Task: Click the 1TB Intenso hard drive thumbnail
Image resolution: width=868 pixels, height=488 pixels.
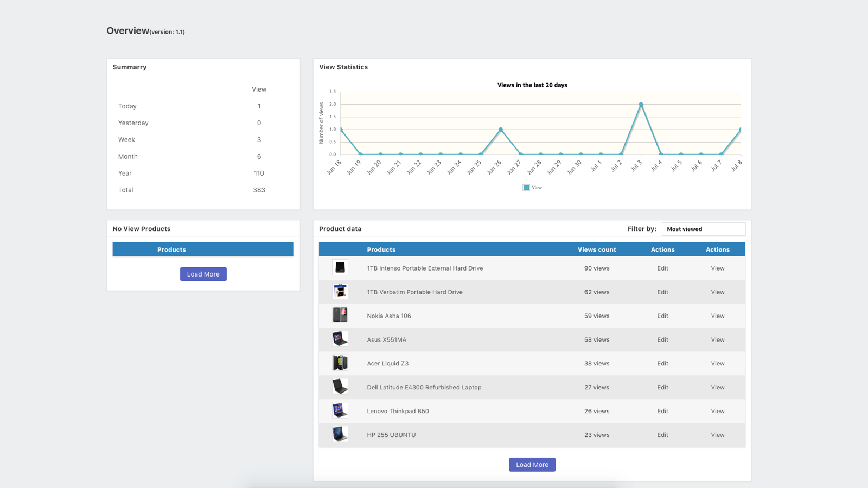Action: tap(340, 267)
